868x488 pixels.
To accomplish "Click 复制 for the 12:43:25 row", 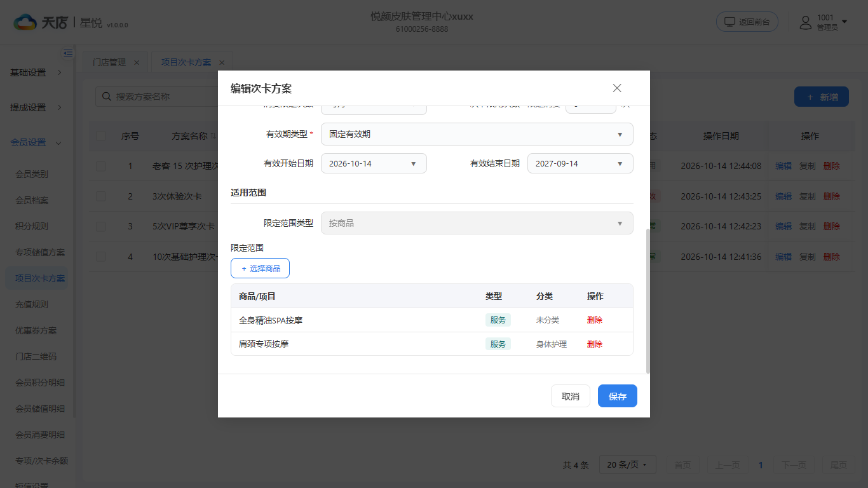I will pos(808,196).
